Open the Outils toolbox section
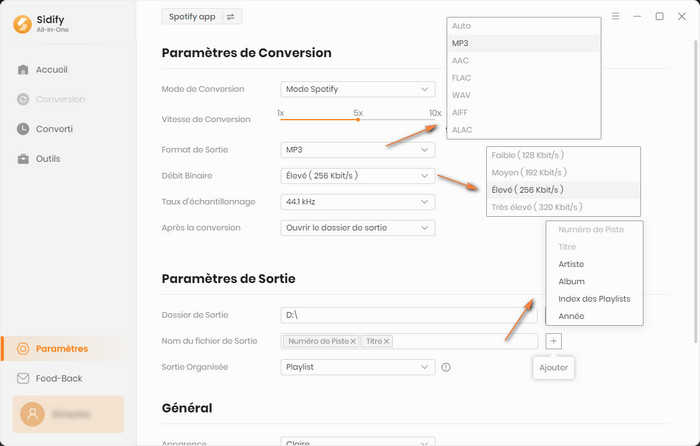 click(47, 159)
